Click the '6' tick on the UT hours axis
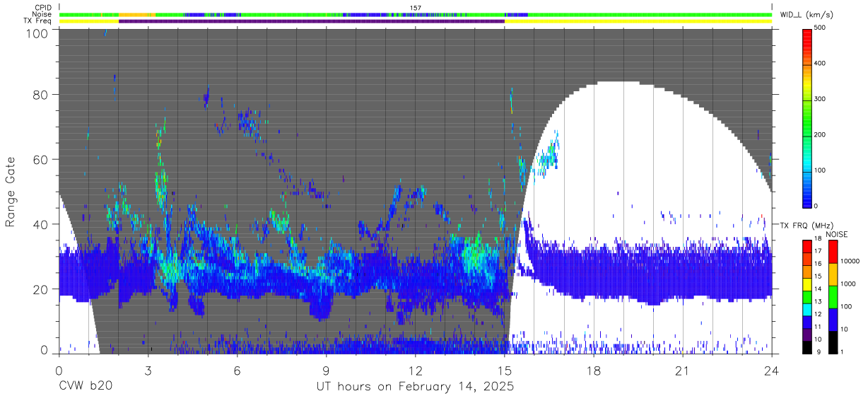 coord(237,370)
